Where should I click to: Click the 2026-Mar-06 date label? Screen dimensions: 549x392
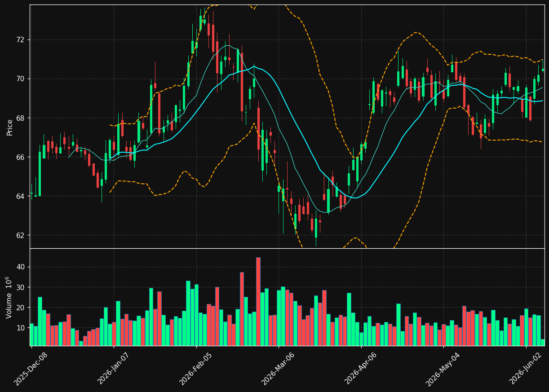pyautogui.click(x=278, y=369)
